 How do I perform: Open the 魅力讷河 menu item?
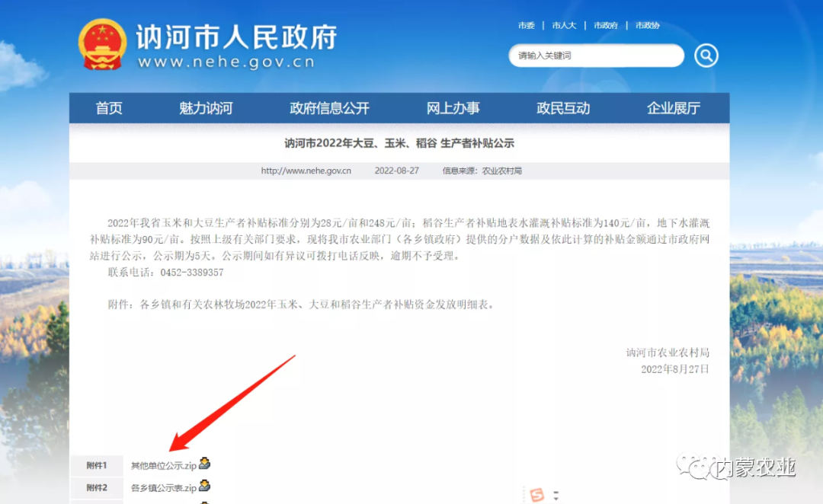pyautogui.click(x=206, y=108)
